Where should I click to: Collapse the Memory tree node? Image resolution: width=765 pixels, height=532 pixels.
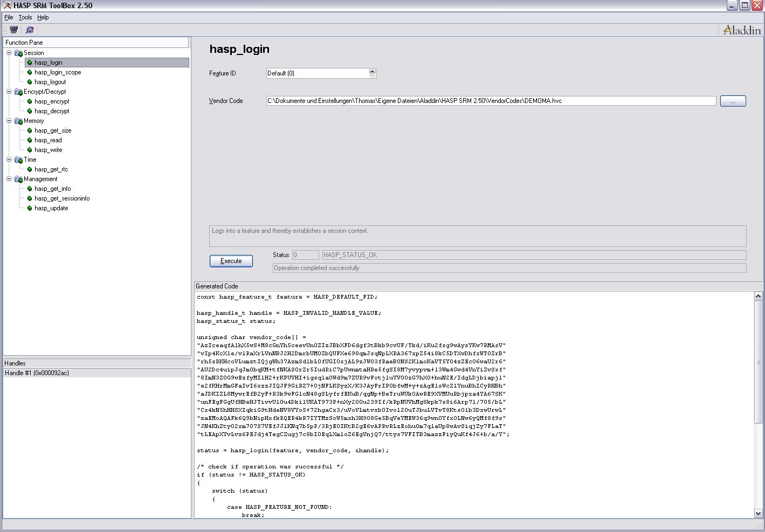tap(9, 121)
